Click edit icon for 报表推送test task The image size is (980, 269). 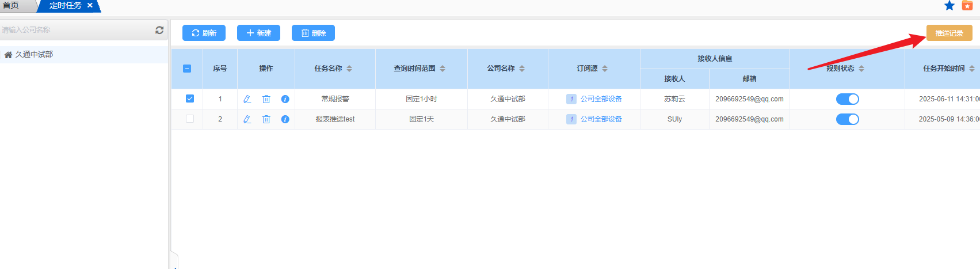[247, 119]
